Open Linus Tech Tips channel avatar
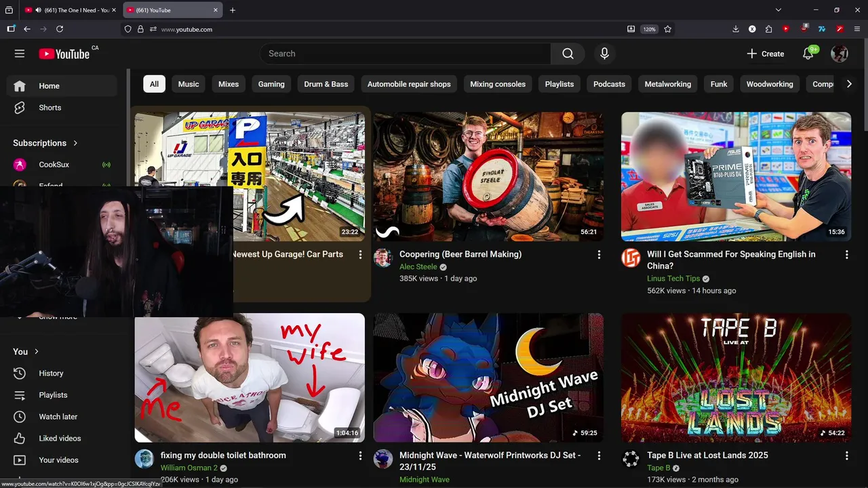The height and width of the screenshot is (488, 868). [631, 258]
